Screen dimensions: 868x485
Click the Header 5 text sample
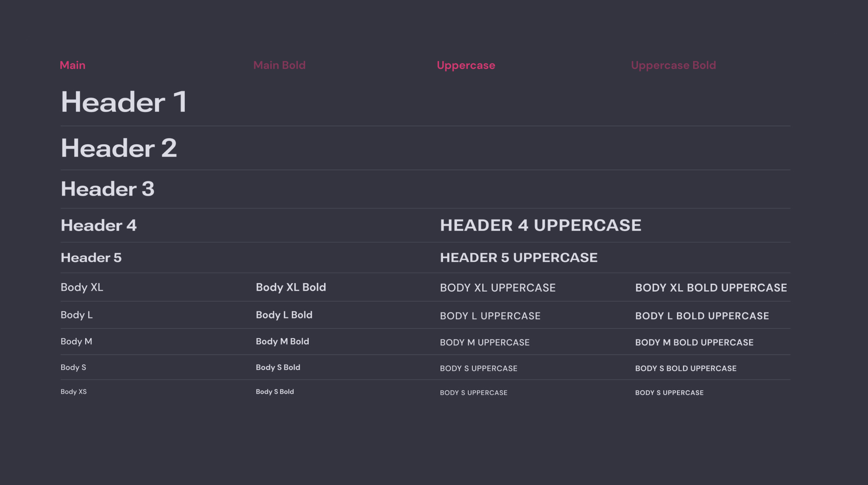pyautogui.click(x=91, y=257)
